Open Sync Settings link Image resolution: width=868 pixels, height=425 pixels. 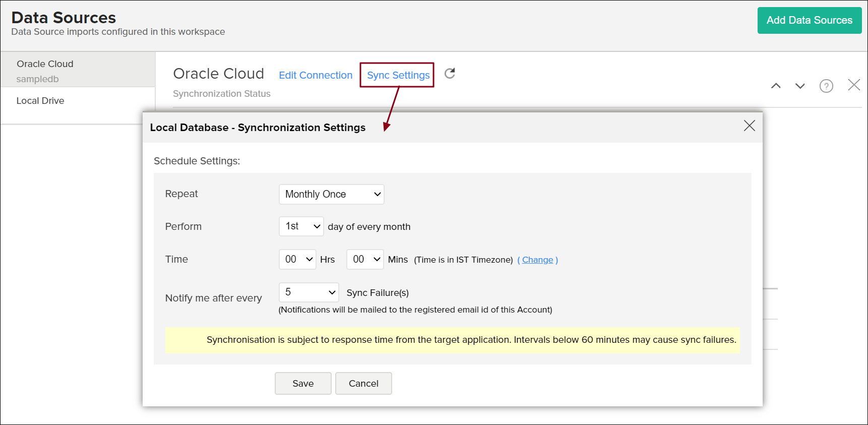(398, 75)
